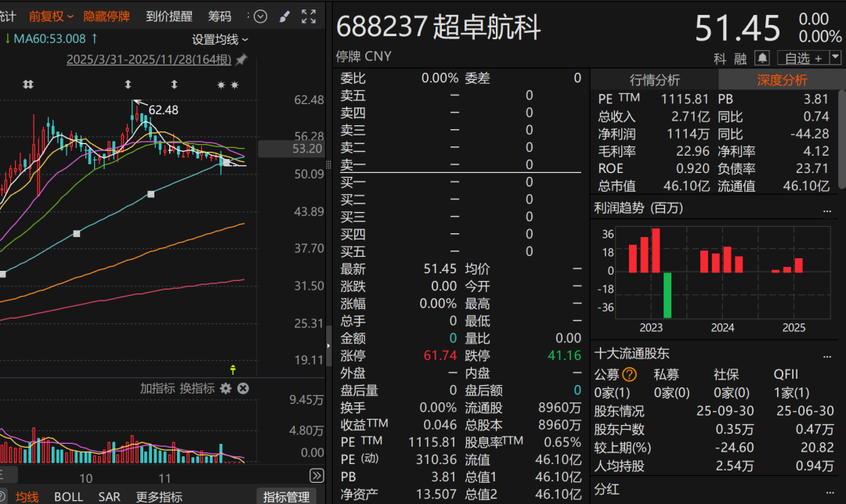Open the 前复权 adjustment dropdown
Screen dimensions: 846x504
[x=51, y=16]
